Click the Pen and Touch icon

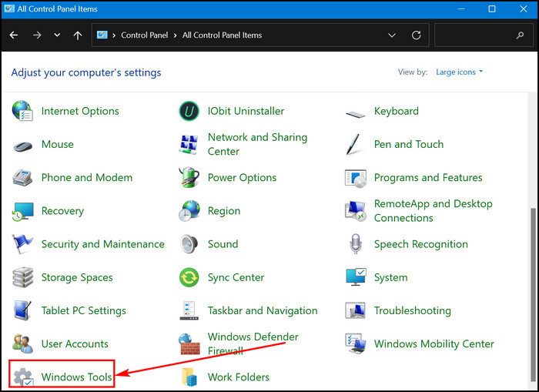(x=353, y=144)
